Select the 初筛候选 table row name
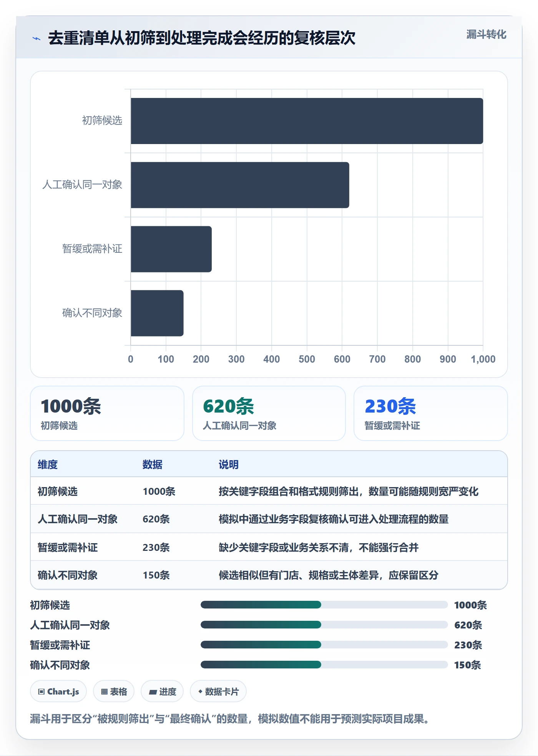 58,491
